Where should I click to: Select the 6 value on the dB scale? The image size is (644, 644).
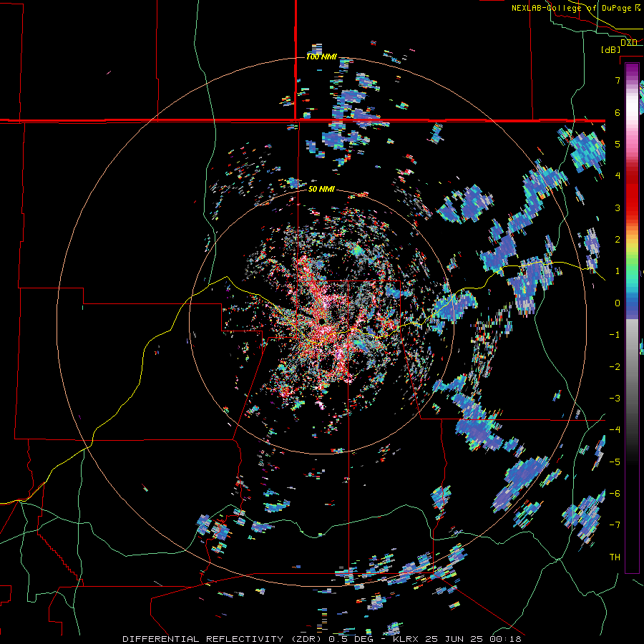point(618,112)
